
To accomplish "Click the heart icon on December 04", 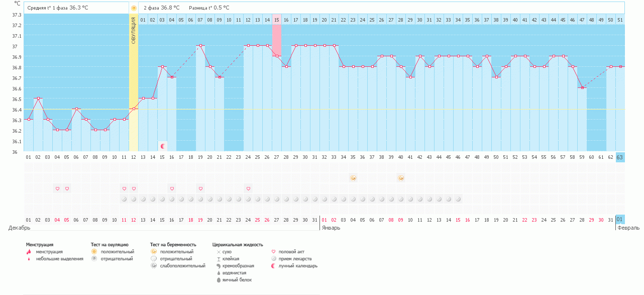I will 57,188.
